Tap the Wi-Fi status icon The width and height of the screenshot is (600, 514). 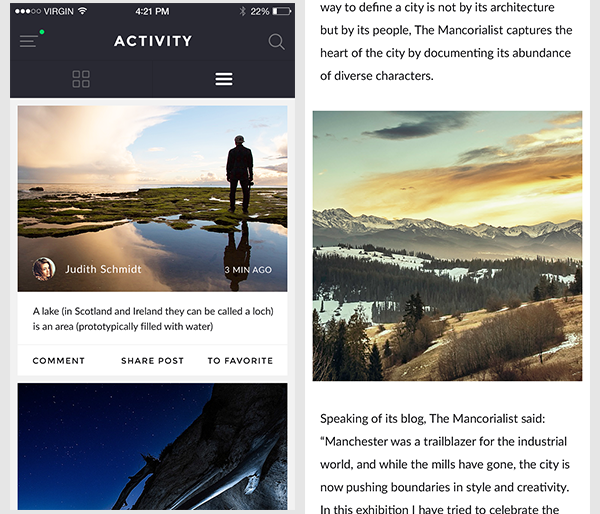82,11
